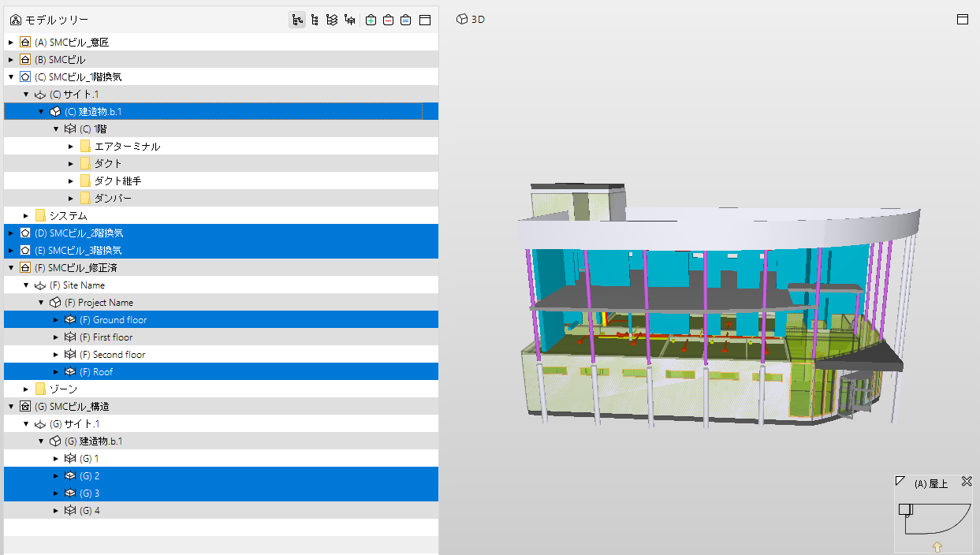Expand the (D) SMCビル_2階換気 node
This screenshot has height=555, width=980.
tap(11, 233)
